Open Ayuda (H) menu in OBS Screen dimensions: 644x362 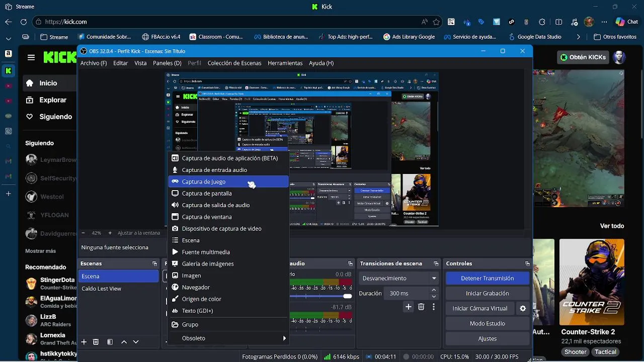[x=321, y=63]
